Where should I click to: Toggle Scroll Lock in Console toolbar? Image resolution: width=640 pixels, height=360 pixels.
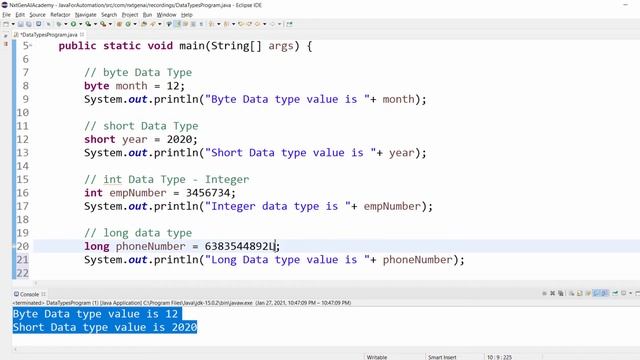pyautogui.click(x=580, y=293)
